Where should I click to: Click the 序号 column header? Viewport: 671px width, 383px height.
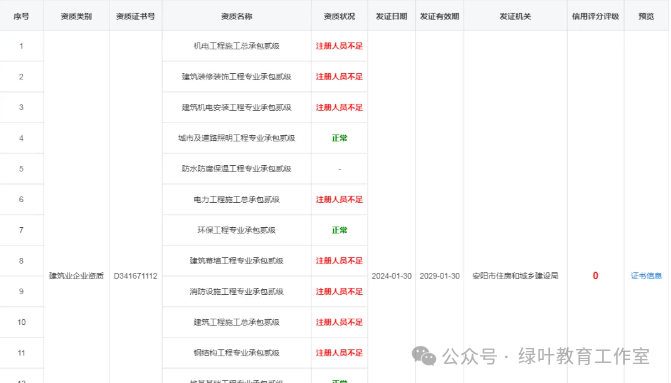click(21, 16)
